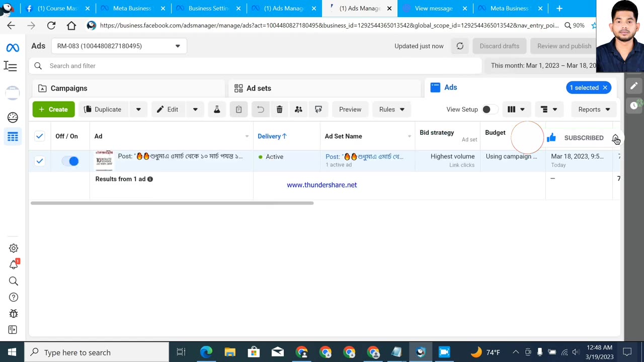The height and width of the screenshot is (362, 644).
Task: Click the bug report icon in sidebar
Action: pyautogui.click(x=14, y=314)
